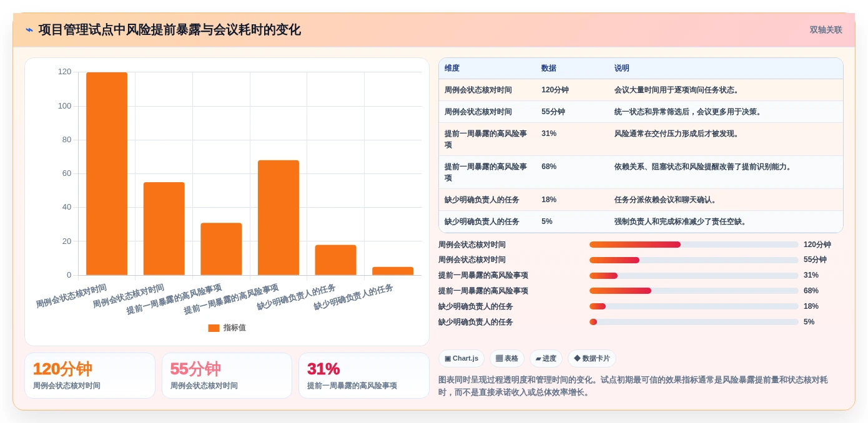Toggle the 指标值 legend color swatch
The width and height of the screenshot is (868, 423).
214,328
